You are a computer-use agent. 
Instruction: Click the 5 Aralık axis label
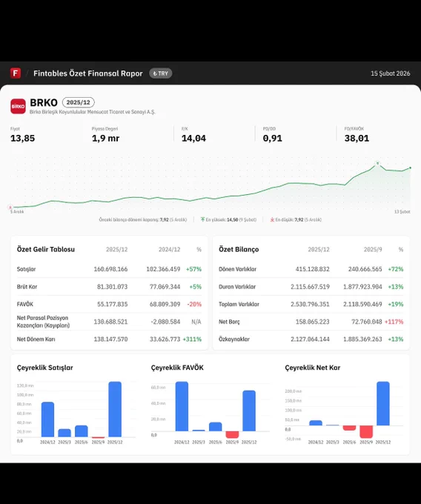(17, 212)
